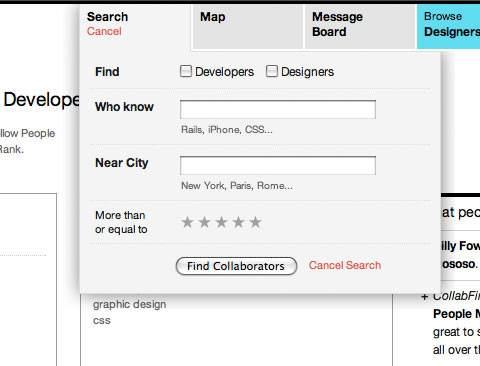Switch to Browse Designers tab
This screenshot has width=480, height=366.
(449, 27)
